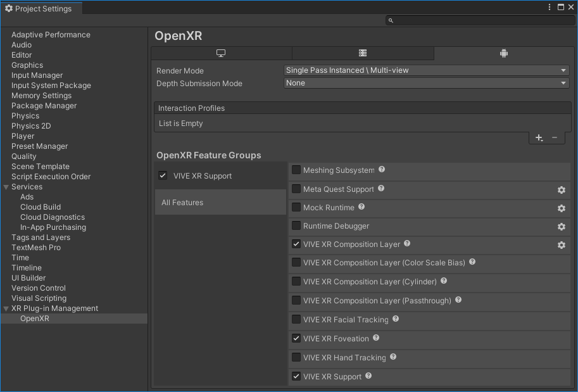Enable the VIVE XR Hand Tracking checkbox
Viewport: 578px width, 392px height.
pos(296,357)
